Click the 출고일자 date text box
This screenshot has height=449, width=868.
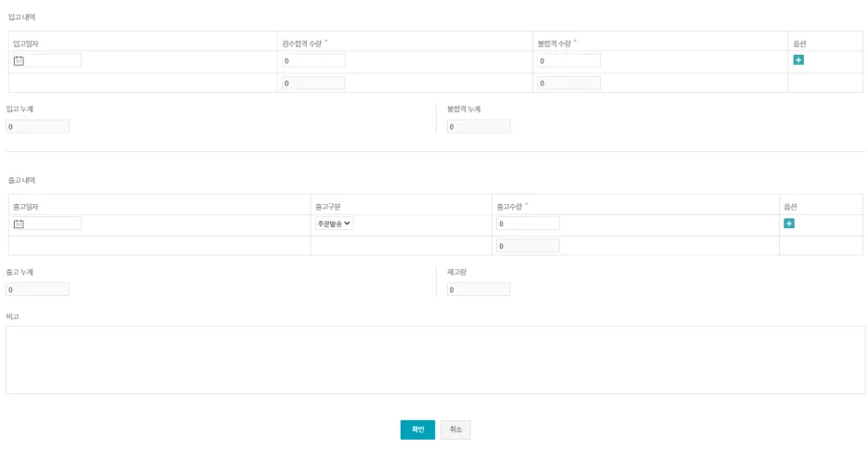[53, 224]
